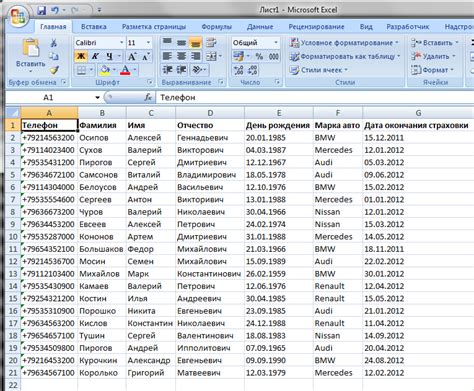Expand the Вставить paste options arrow
474x391 pixels.
point(31,71)
